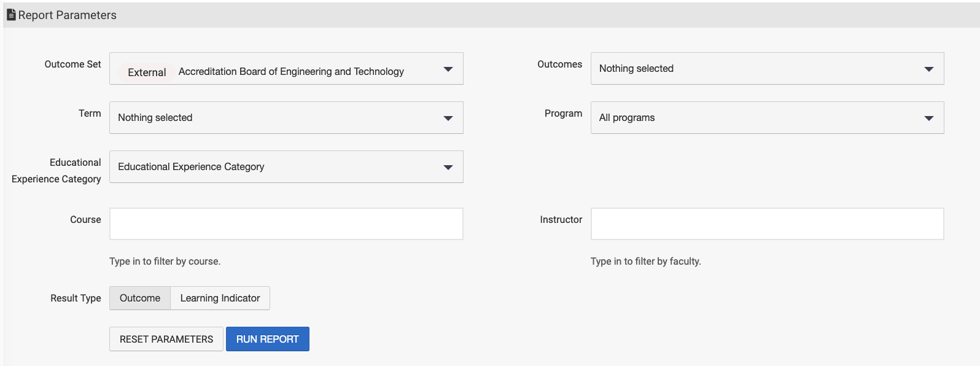Viewport: 980px width, 366px height.
Task: Open the Accreditation Board of Engineering and Technology selector
Action: pos(291,72)
